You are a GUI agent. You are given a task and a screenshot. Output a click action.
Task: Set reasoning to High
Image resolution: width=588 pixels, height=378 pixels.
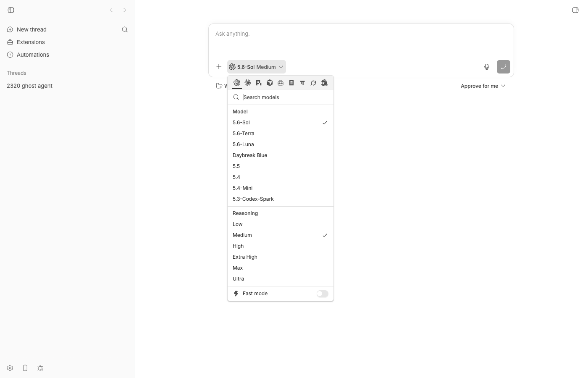[281, 246]
